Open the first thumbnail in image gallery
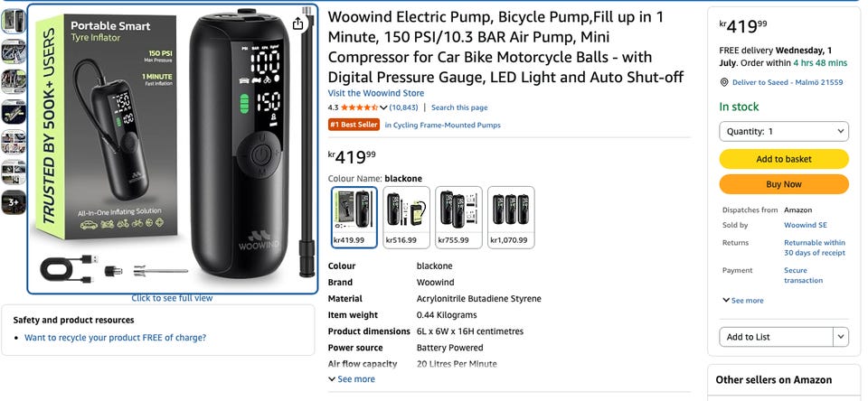This screenshot has height=401, width=868. (x=14, y=21)
